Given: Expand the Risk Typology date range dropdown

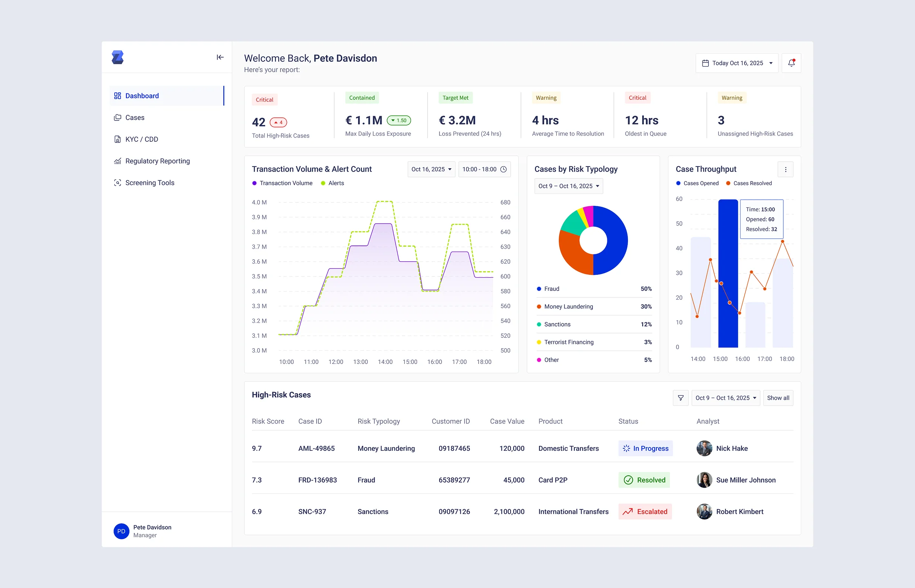Looking at the screenshot, I should [x=569, y=186].
